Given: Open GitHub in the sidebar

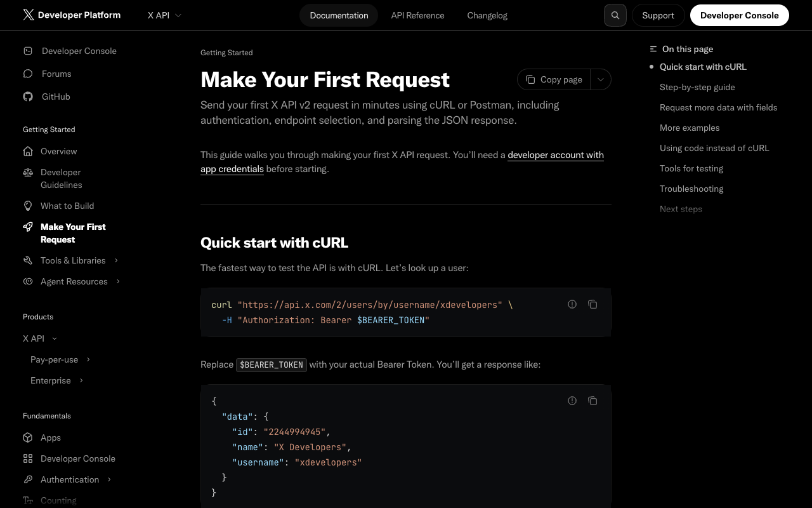Looking at the screenshot, I should click(56, 97).
